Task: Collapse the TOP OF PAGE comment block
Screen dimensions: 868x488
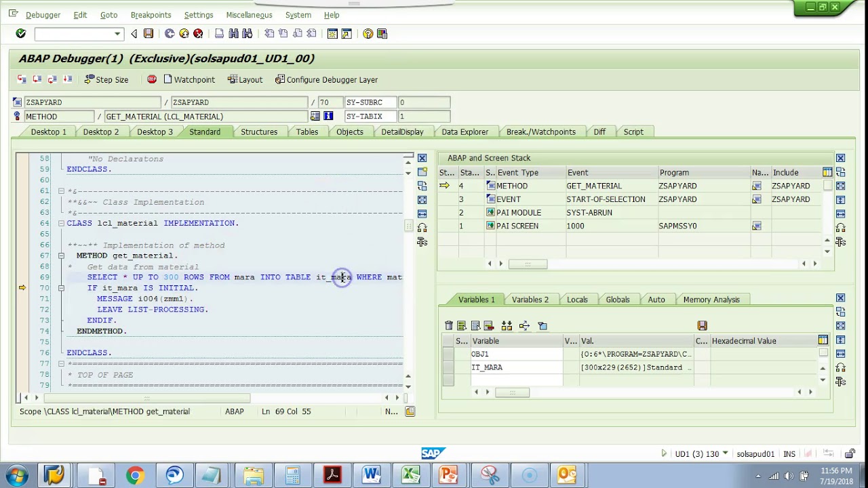Action: pyautogui.click(x=61, y=364)
